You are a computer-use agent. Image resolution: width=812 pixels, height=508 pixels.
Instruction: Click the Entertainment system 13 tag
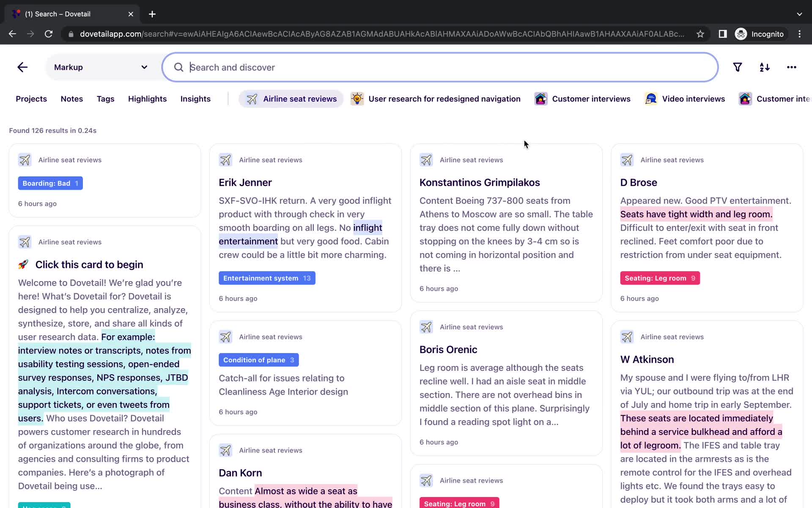267,278
